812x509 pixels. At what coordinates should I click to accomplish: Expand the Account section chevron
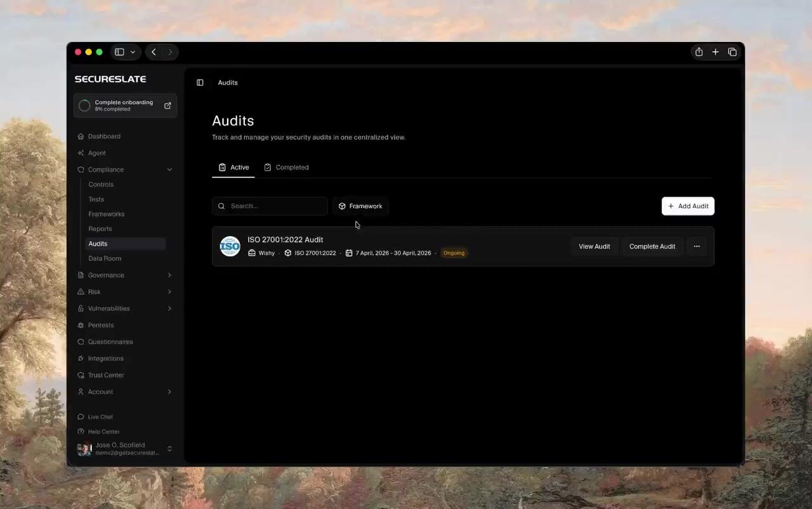point(169,392)
